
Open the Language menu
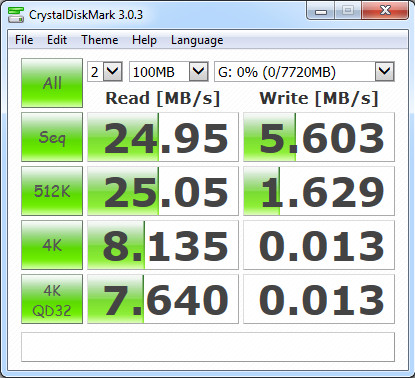(197, 40)
